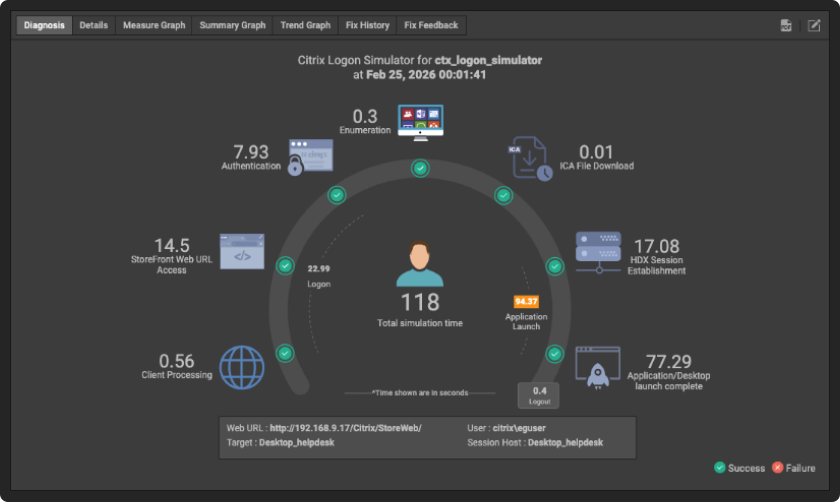
Task: Click the Target Desktop_helpdesk value
Action: tap(297, 443)
